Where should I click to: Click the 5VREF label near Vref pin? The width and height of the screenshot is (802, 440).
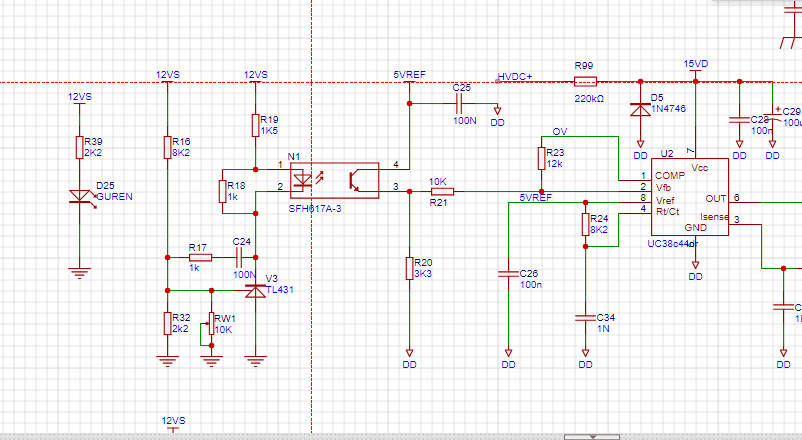[x=536, y=197]
